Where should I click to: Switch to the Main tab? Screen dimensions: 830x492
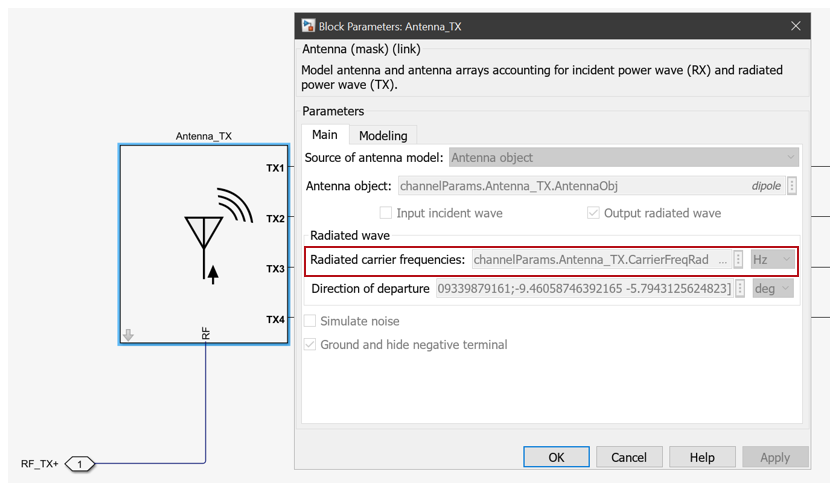click(x=324, y=135)
